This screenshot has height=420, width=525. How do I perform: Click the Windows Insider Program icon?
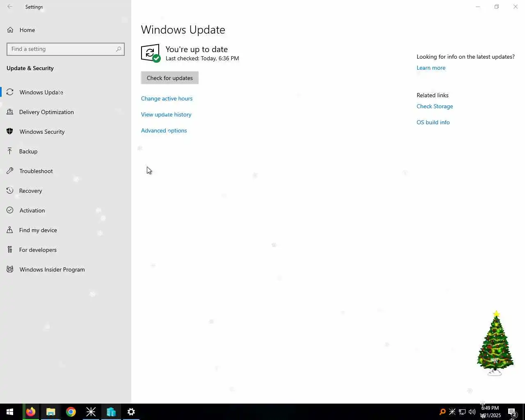click(x=10, y=269)
